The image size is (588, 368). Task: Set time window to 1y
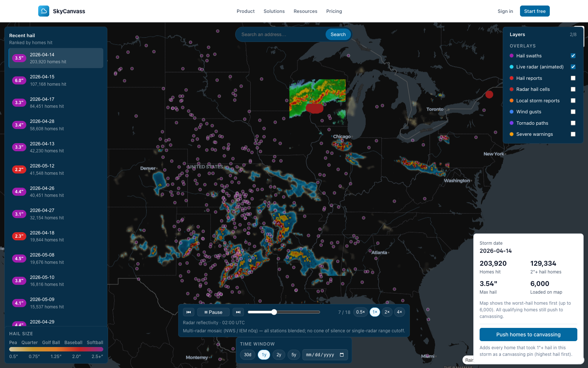tap(264, 355)
